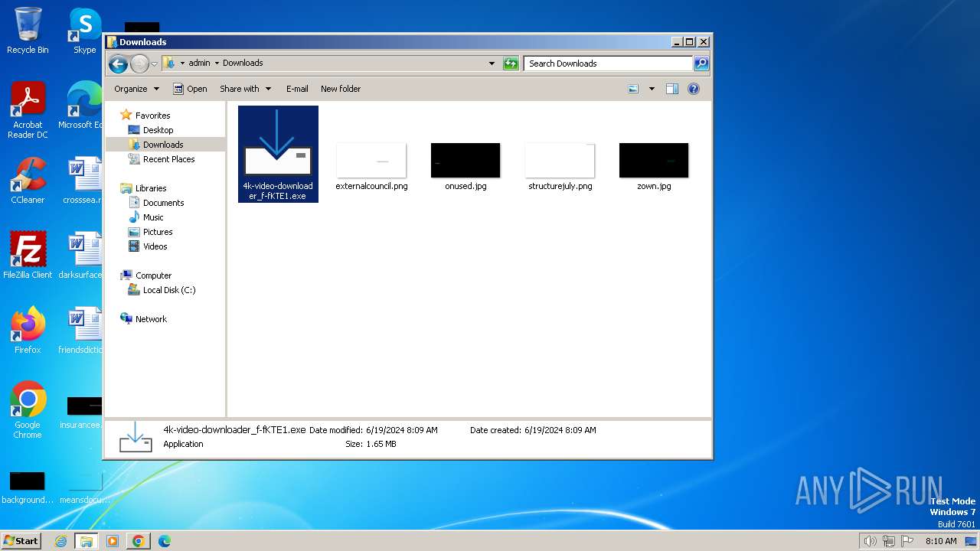
Task: Select the insurancee file on desktop
Action: click(x=81, y=412)
